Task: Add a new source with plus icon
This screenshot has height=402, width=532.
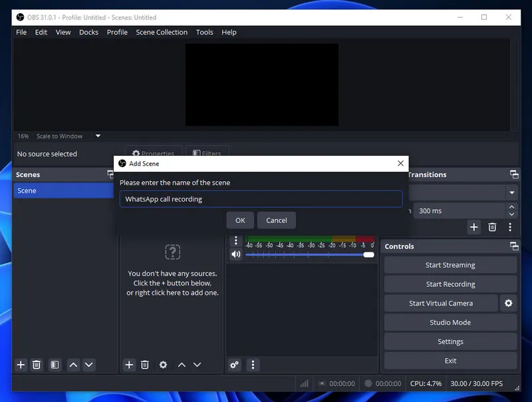Action: pos(129,365)
